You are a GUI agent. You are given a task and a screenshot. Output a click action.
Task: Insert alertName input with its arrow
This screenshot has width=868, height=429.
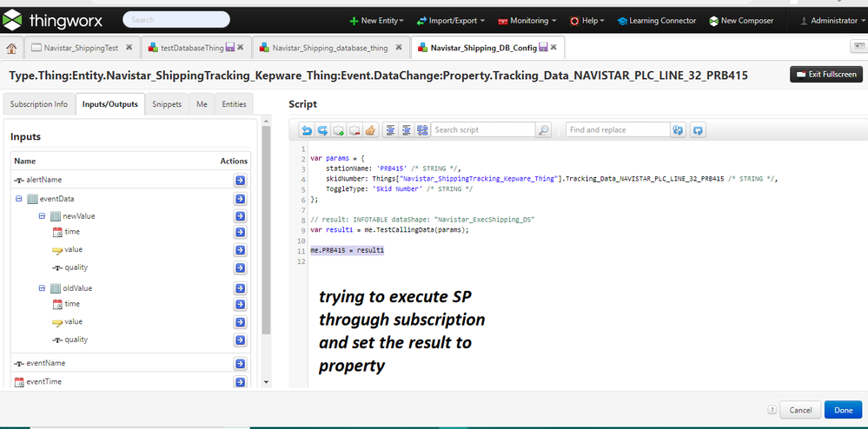[241, 181]
